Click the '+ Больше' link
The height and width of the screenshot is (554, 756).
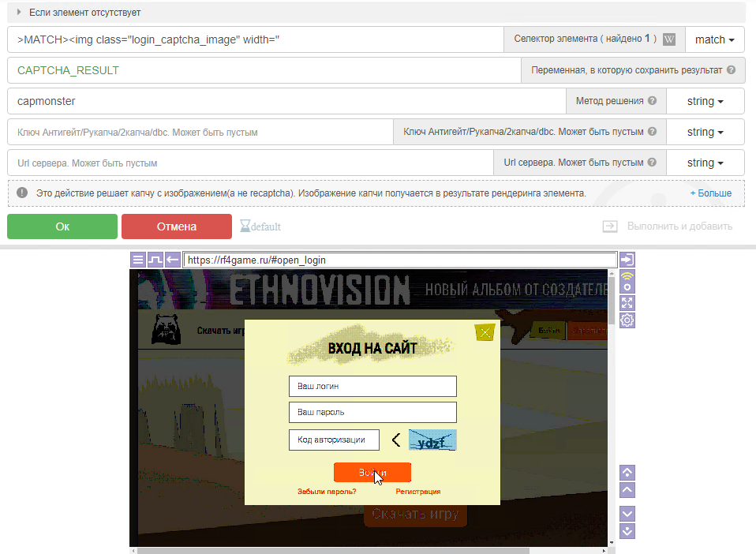[710, 193]
